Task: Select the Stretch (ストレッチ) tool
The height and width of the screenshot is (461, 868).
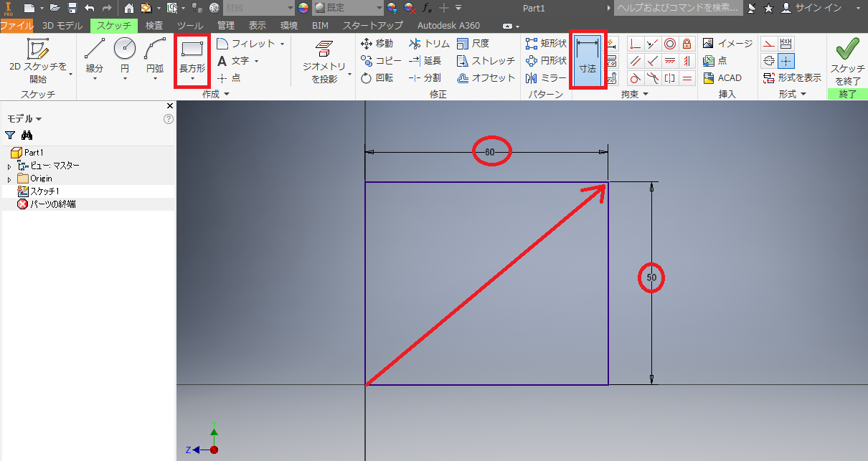Action: pos(486,61)
